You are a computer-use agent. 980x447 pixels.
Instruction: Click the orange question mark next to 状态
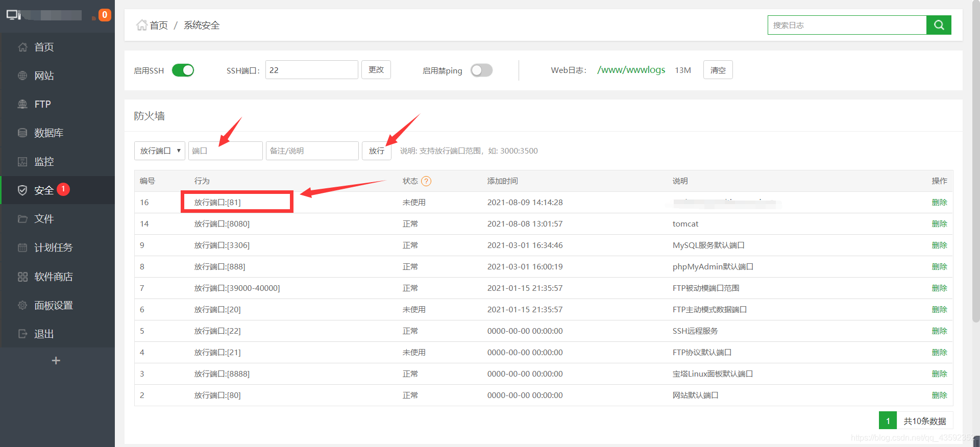click(426, 181)
